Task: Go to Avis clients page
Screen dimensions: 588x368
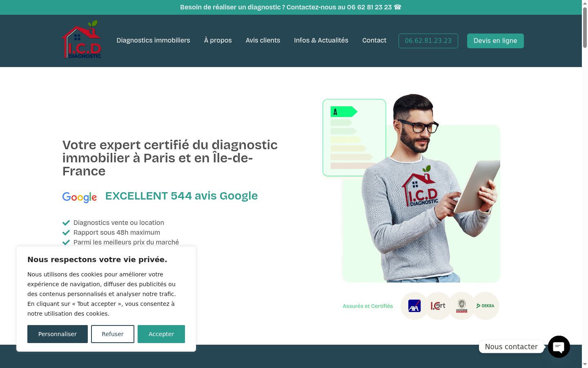Action: coord(263,40)
